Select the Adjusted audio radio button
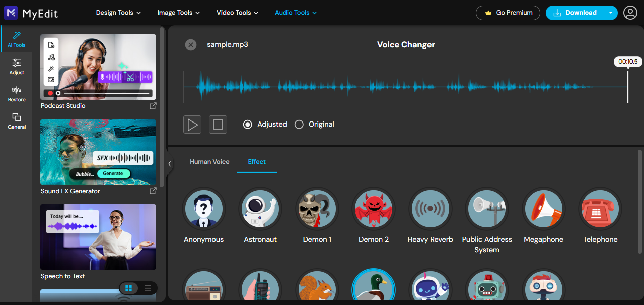 pyautogui.click(x=248, y=124)
